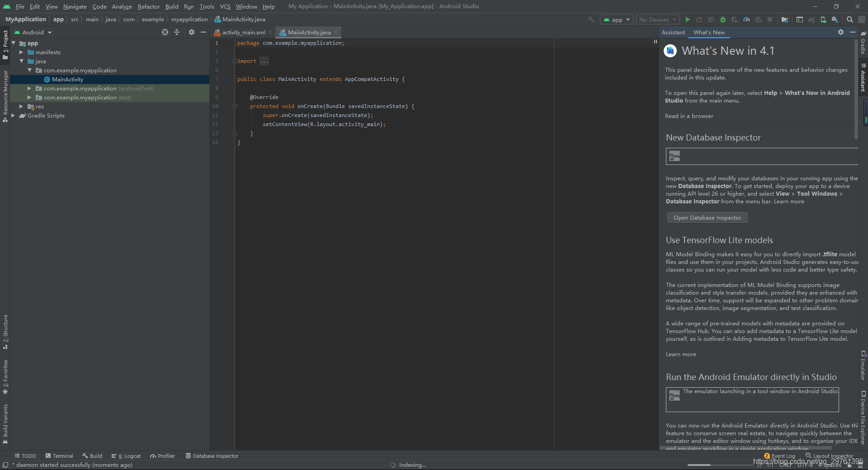This screenshot has width=868, height=470.
Task: Open the Project Structure toolbar icon
Action: pos(784,19)
